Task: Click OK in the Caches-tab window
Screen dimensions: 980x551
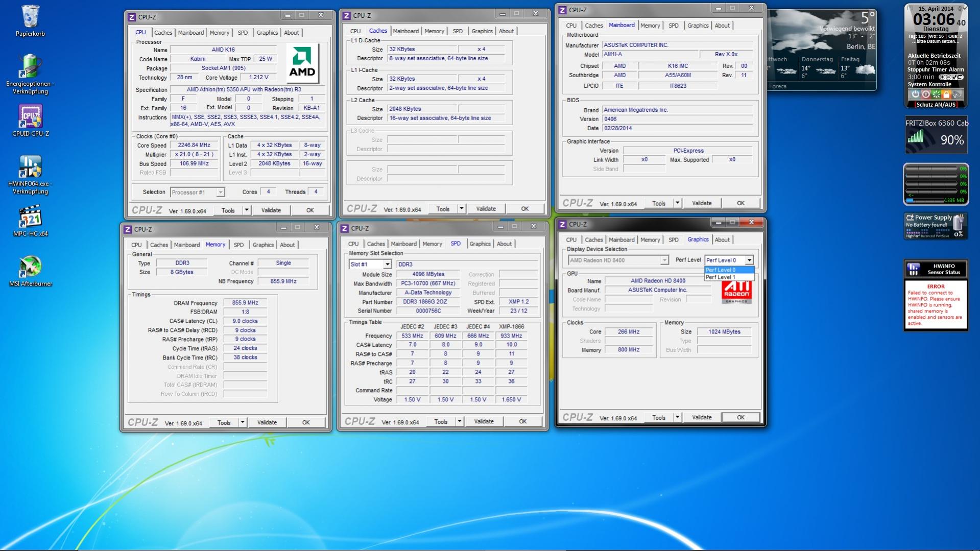Action: [525, 209]
